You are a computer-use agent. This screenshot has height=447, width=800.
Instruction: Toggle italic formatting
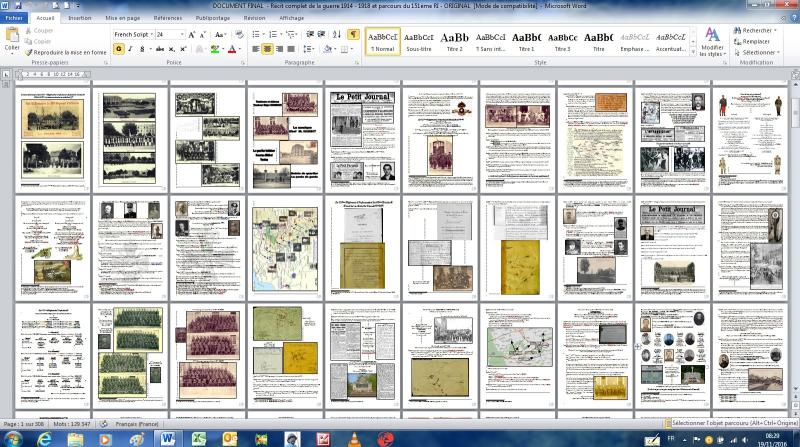click(x=131, y=49)
